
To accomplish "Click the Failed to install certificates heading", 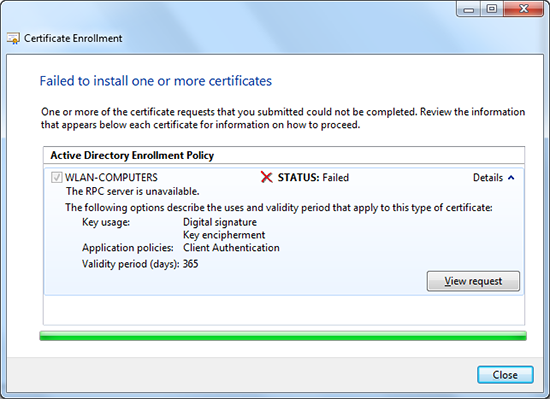I will point(156,81).
